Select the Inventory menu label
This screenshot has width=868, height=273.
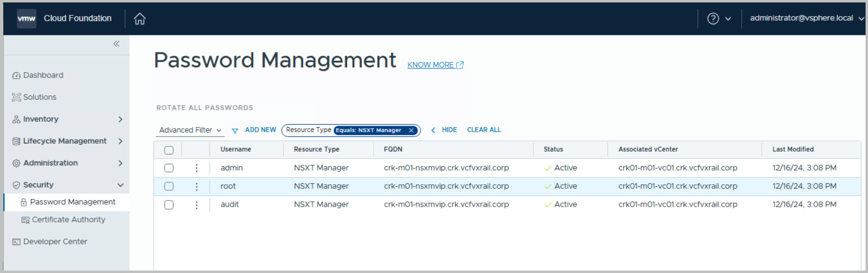pyautogui.click(x=41, y=119)
